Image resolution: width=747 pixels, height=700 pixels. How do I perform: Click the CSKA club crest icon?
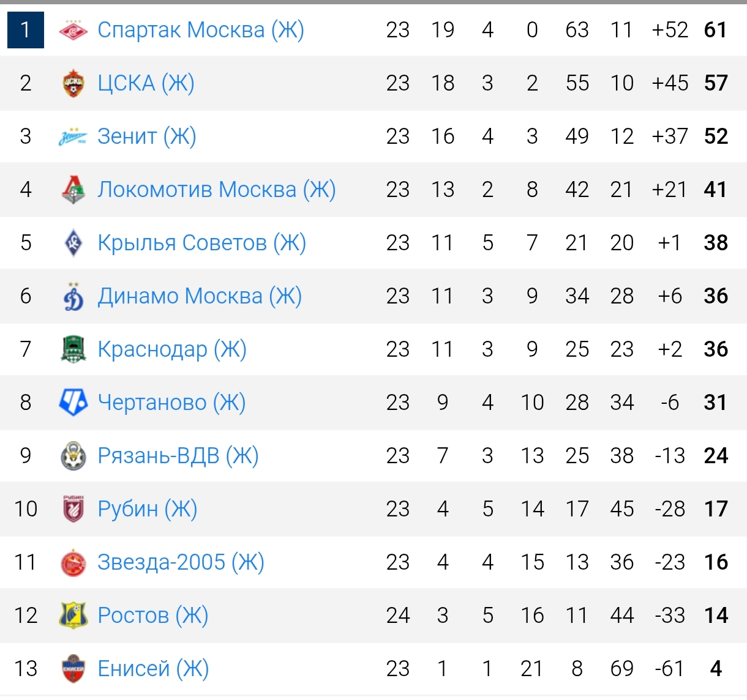point(73,83)
